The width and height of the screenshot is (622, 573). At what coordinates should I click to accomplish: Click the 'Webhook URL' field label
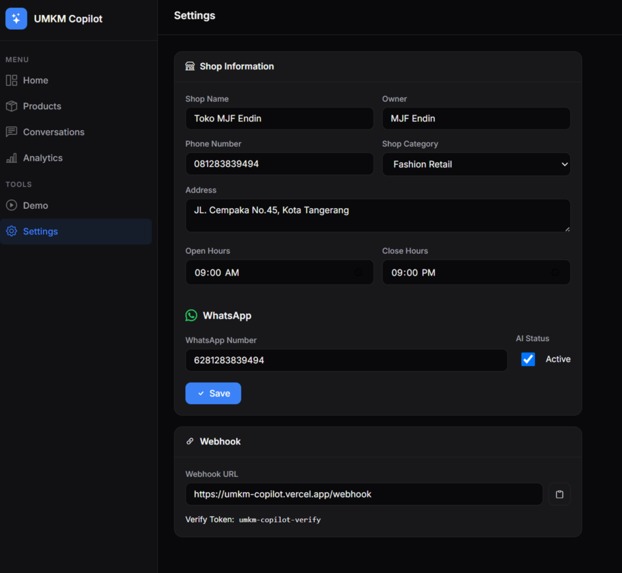pos(211,474)
